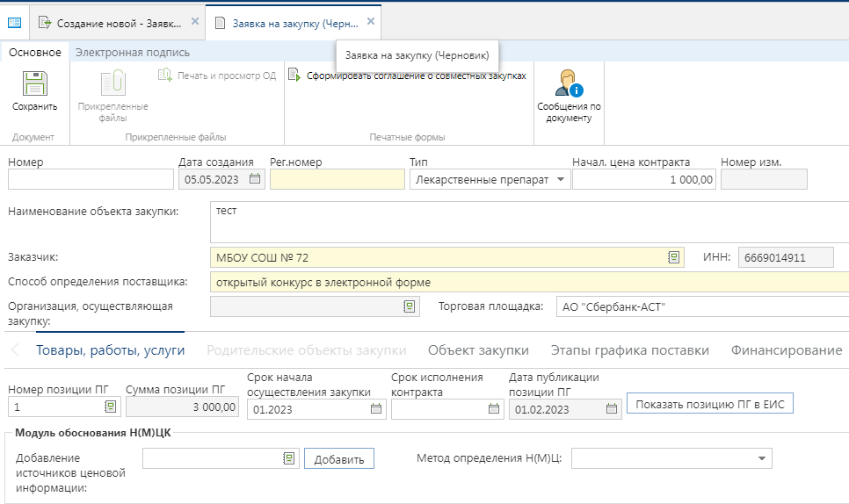This screenshot has width=849, height=504.
Task: Open lookup for Организация, осуществляющая закупку
Action: pos(410,306)
